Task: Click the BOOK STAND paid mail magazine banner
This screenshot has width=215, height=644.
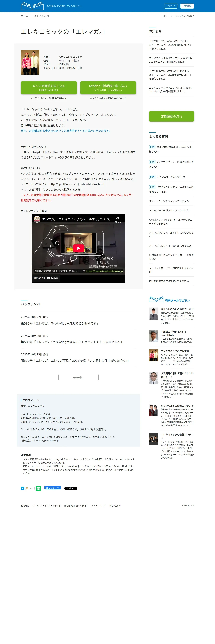Action: coord(169,299)
